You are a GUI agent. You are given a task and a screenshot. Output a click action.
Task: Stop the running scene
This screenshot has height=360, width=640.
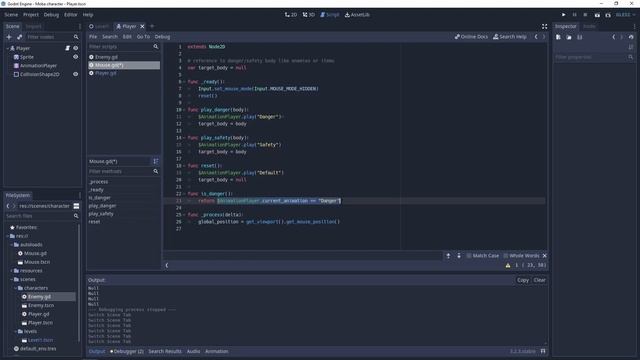[x=585, y=15]
